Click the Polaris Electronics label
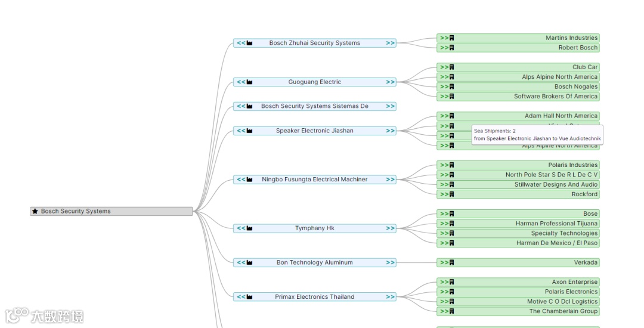 click(x=571, y=292)
